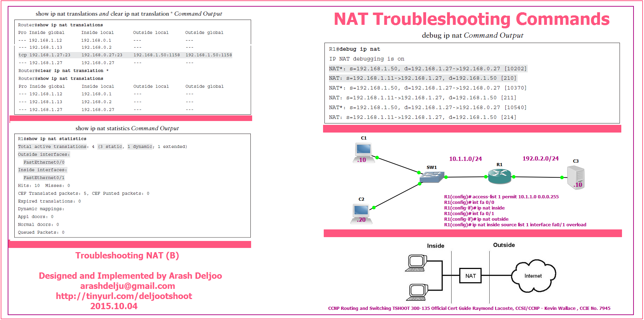Click the C1 computer icon

click(x=364, y=152)
